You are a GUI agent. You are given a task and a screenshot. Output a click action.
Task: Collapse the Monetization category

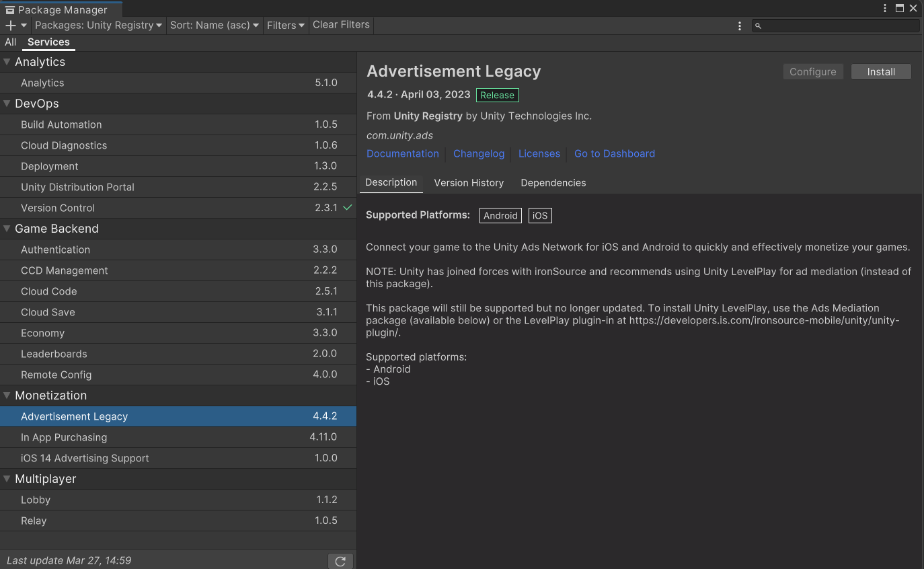[7, 395]
